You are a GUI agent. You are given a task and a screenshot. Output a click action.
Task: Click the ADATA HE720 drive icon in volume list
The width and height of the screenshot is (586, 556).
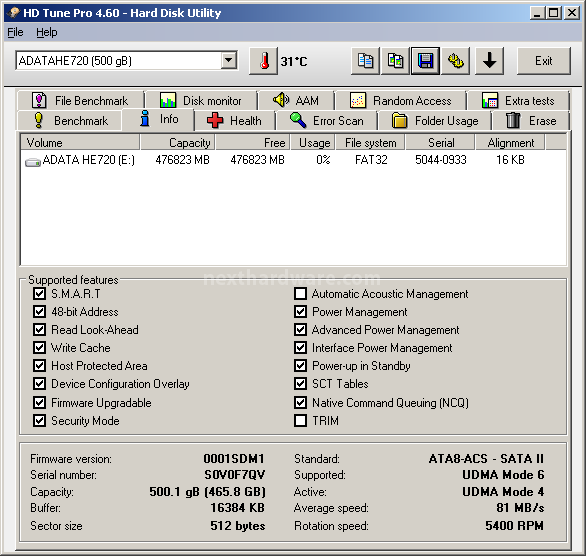coord(33,161)
